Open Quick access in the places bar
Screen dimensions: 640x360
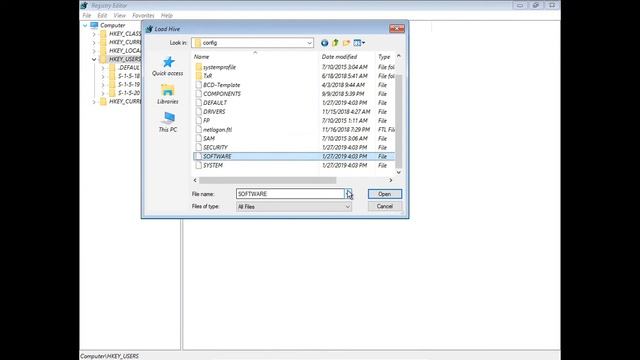(168, 66)
